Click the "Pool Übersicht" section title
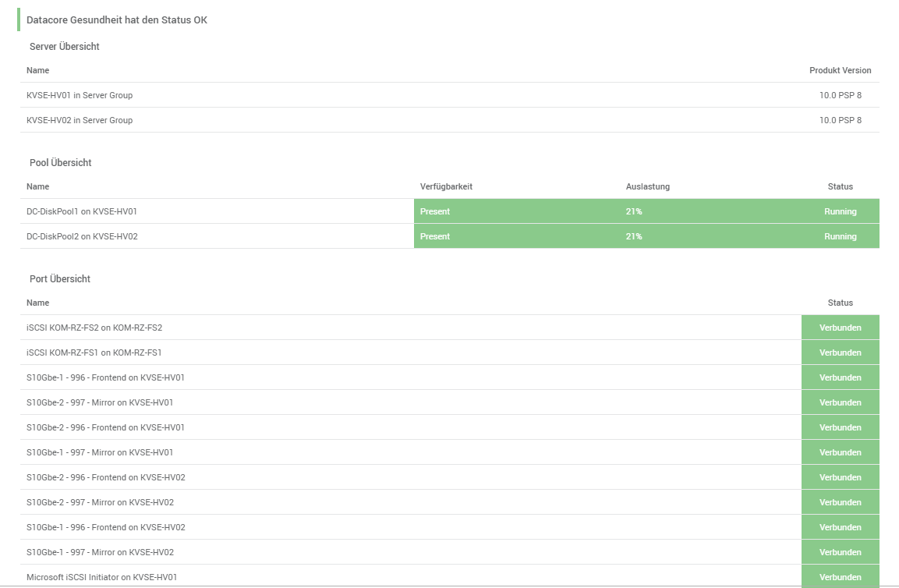 [59, 162]
